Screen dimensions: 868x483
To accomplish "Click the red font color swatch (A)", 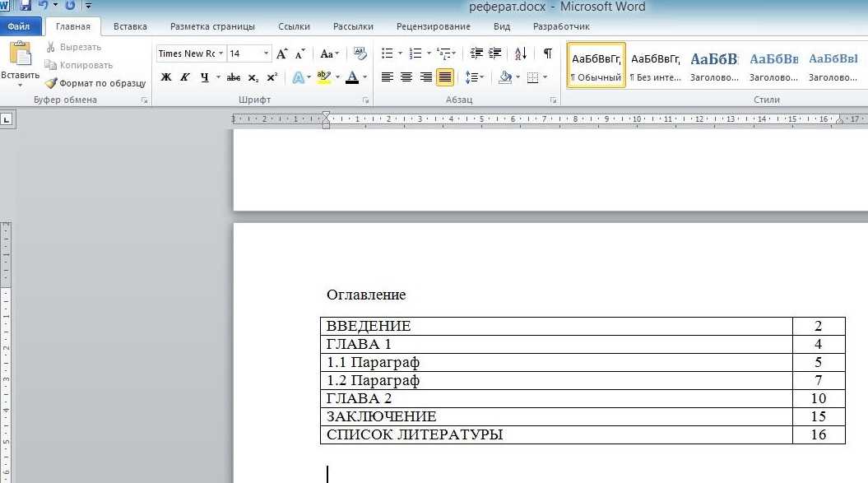I will 352,77.
